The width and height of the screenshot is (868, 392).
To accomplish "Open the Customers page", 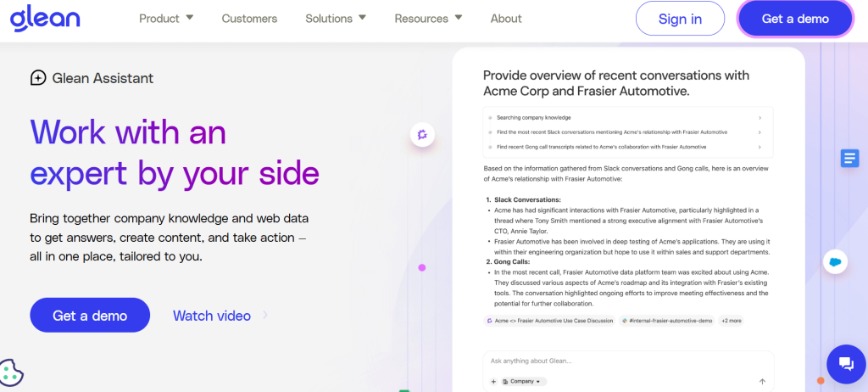I will pyautogui.click(x=249, y=19).
